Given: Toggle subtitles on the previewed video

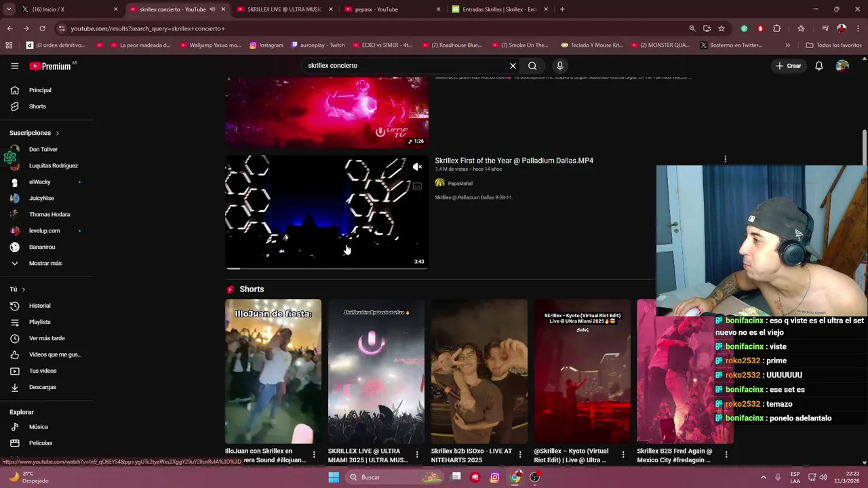Looking at the screenshot, I should [x=417, y=186].
